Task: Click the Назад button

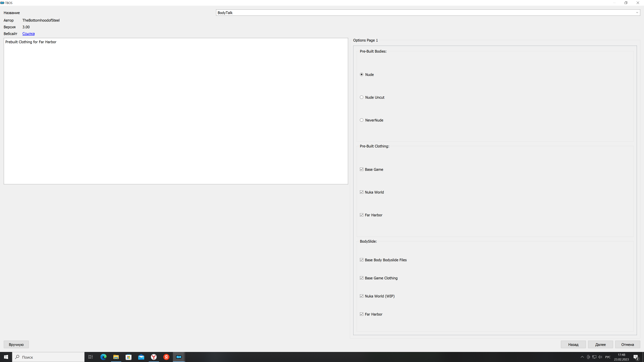Action: coord(573,345)
